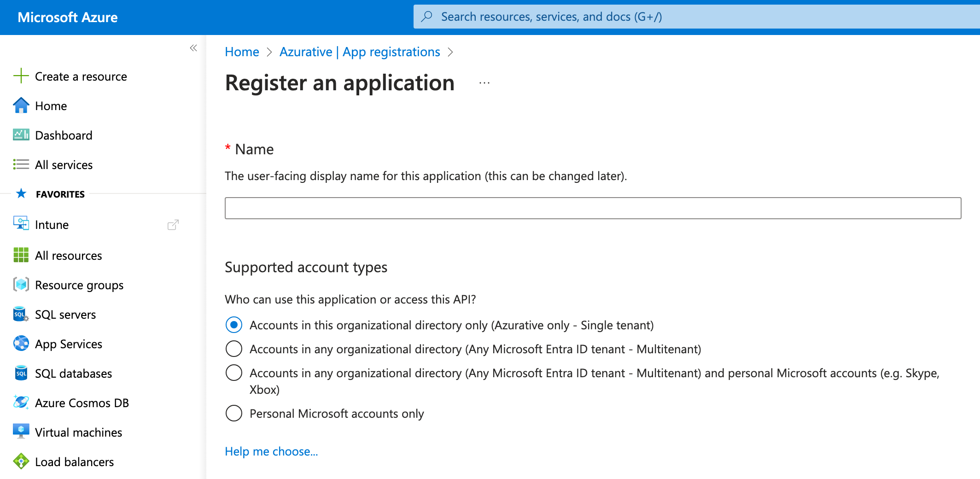Collapse the sidebar with double chevron
The width and height of the screenshot is (980, 479).
click(x=193, y=48)
